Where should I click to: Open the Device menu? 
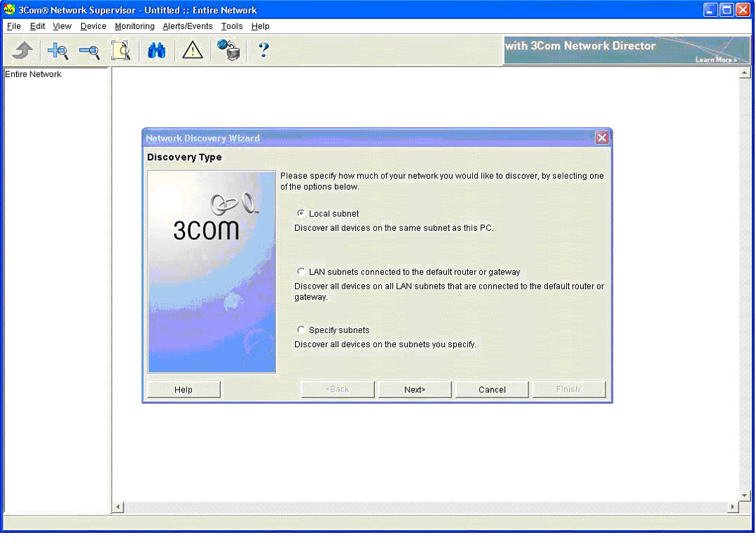[93, 26]
